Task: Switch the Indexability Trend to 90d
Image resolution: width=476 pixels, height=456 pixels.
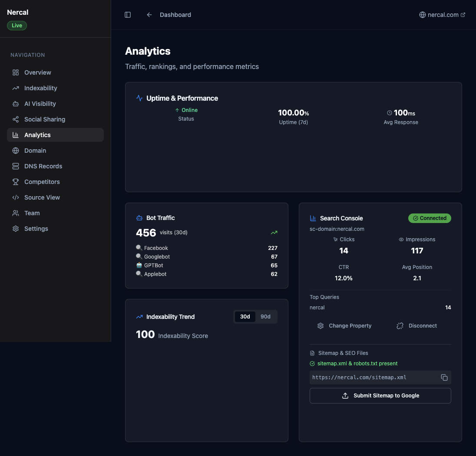Action: tap(265, 317)
